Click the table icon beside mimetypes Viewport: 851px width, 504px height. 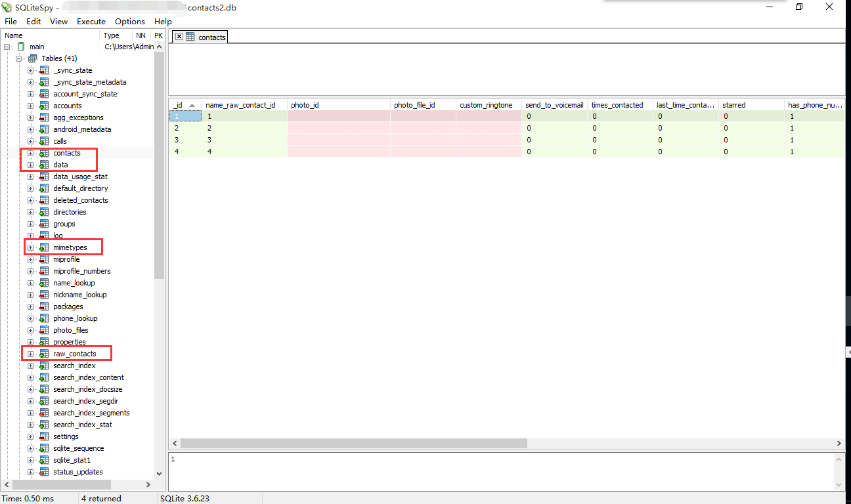pos(44,247)
